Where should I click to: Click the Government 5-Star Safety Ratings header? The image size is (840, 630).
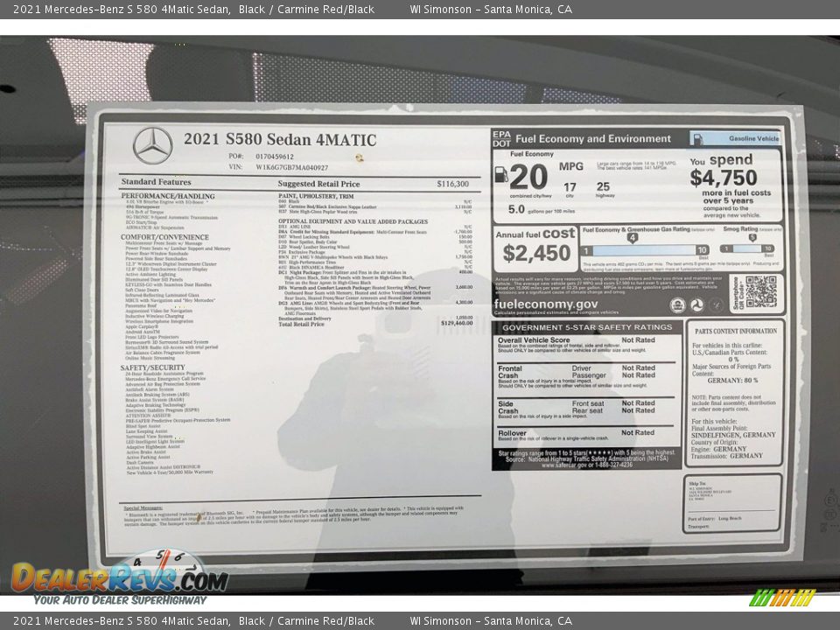(x=587, y=327)
